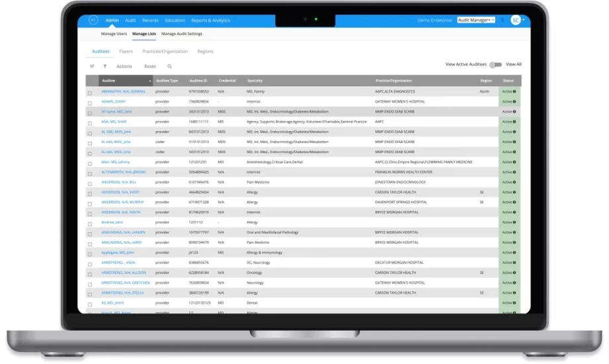This screenshot has width=609, height=364.
Task: Sort by the Credential column header
Action: pos(227,81)
